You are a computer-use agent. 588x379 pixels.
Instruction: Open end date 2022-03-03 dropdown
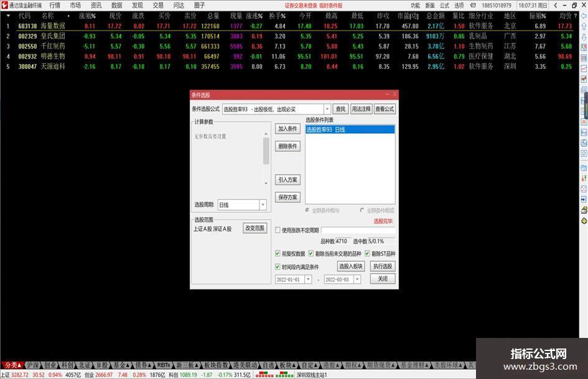pyautogui.click(x=357, y=279)
